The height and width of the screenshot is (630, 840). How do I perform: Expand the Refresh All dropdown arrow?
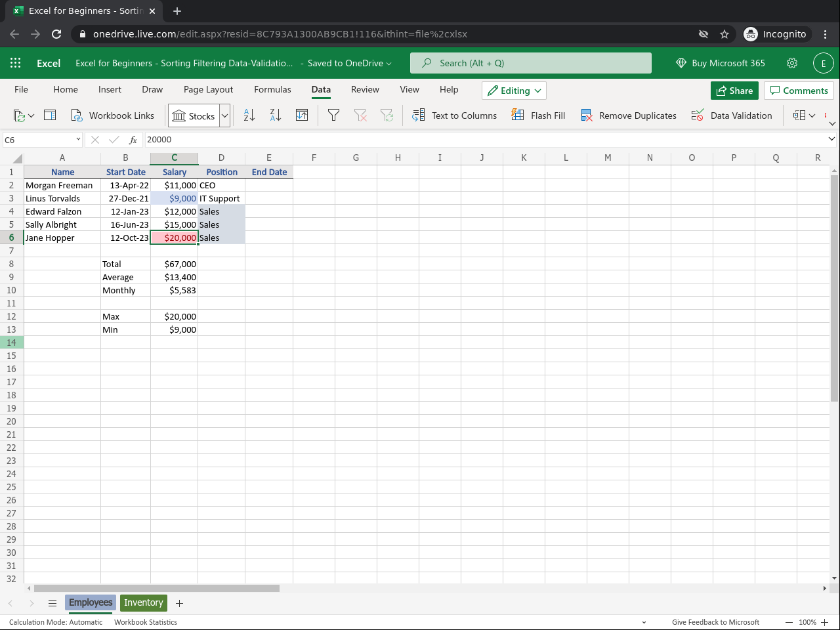31,116
